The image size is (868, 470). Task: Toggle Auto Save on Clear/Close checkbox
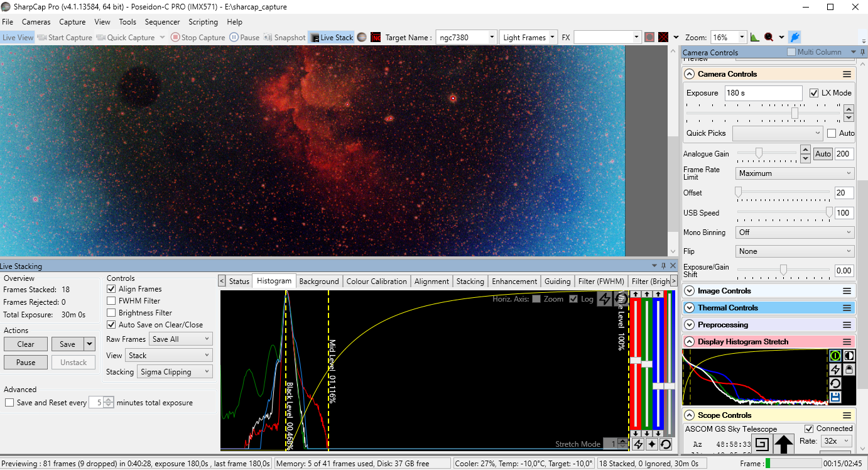(112, 325)
